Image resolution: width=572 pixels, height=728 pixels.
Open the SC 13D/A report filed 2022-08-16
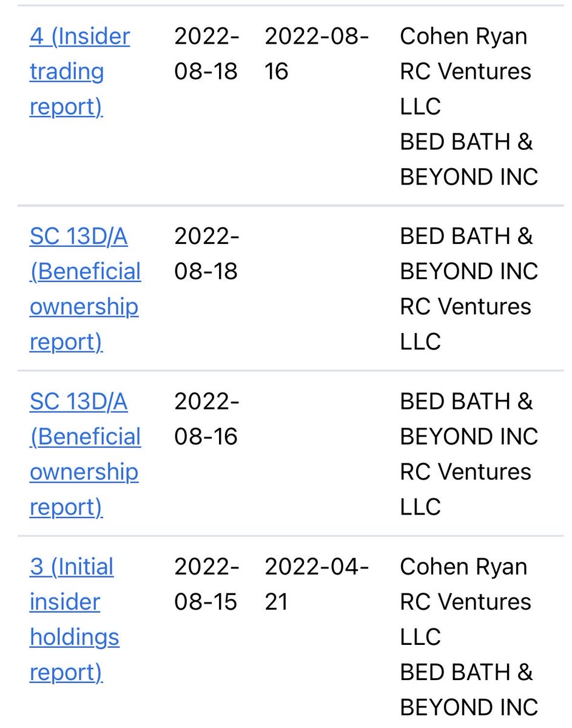85,454
